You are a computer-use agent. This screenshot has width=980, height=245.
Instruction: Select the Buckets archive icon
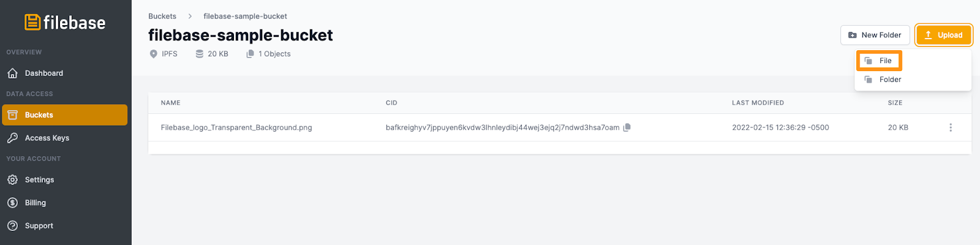coord(12,115)
